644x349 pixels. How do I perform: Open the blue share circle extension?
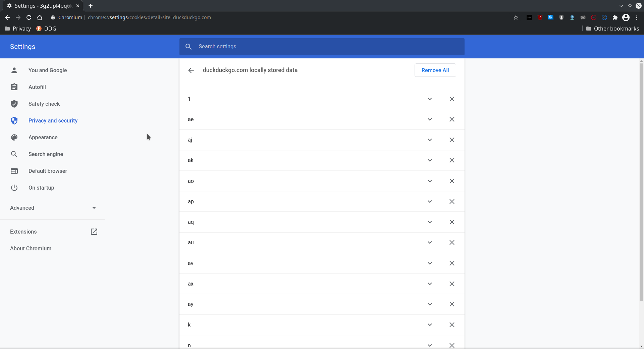click(x=604, y=17)
